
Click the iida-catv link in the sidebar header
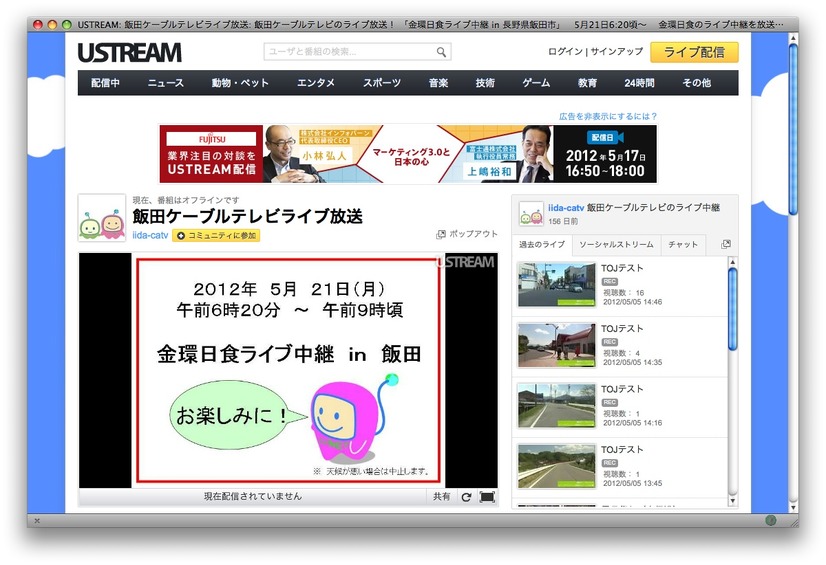[566, 208]
